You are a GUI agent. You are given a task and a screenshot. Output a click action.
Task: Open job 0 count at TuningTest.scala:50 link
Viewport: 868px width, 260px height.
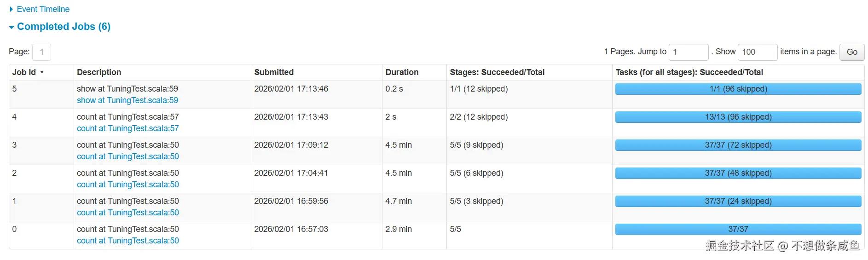[x=128, y=241]
